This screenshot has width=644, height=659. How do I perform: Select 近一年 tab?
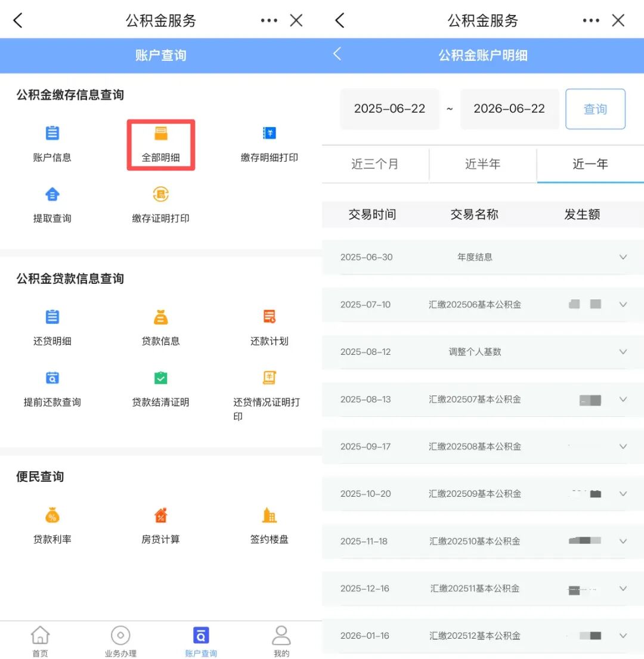pyautogui.click(x=590, y=164)
